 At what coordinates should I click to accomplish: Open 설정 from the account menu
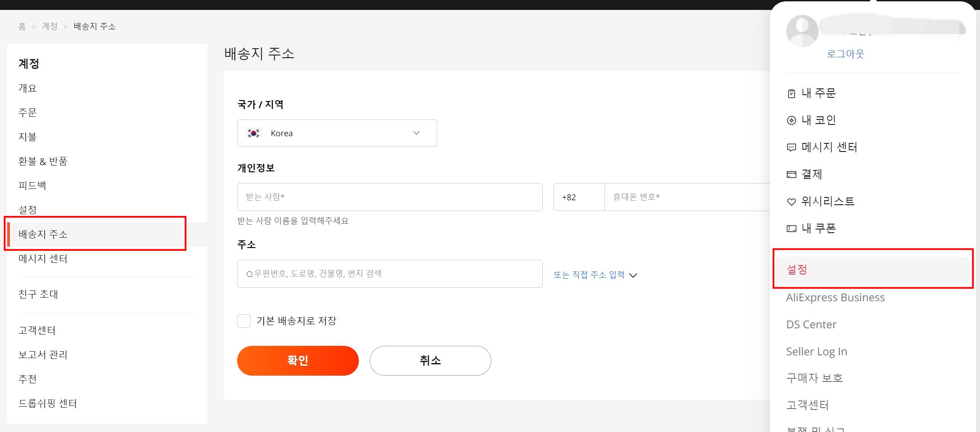coord(797,270)
